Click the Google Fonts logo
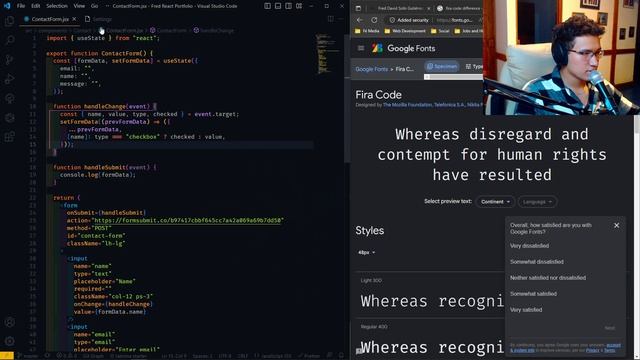Viewport: 640px width, 360px height. pyautogui.click(x=403, y=48)
